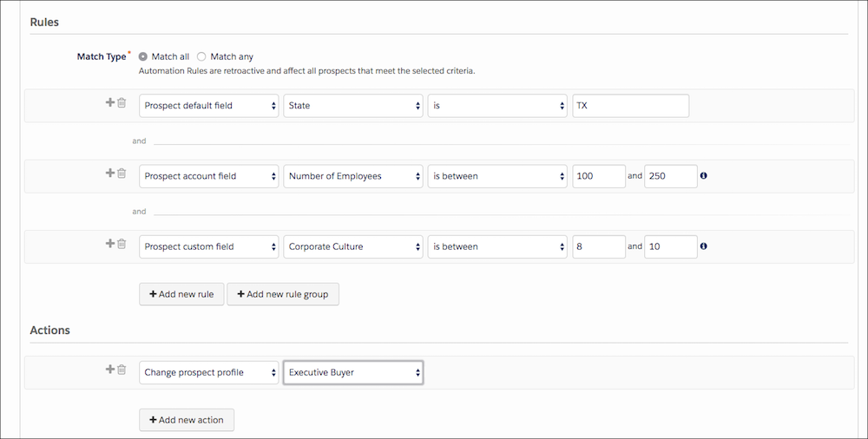Open the Prospect custom field dropdown

click(208, 246)
